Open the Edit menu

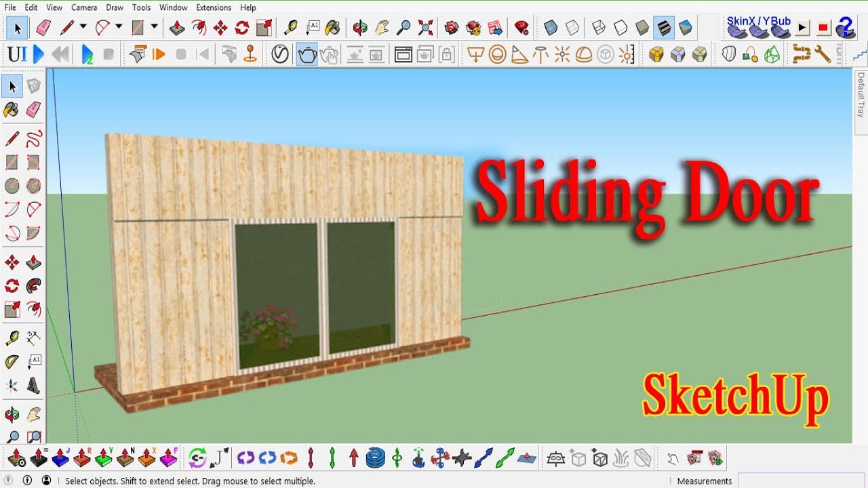tap(31, 7)
